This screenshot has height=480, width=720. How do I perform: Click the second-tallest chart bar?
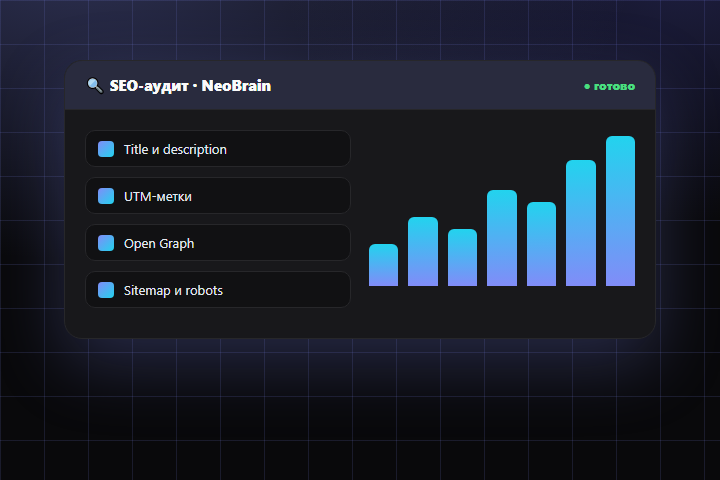pos(581,223)
